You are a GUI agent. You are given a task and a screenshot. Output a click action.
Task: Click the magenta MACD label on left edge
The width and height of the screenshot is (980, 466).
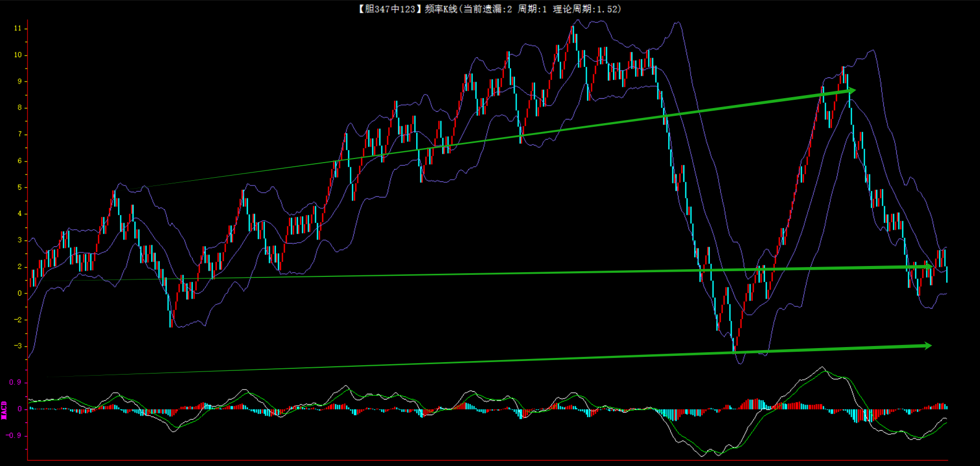[x=4, y=410]
